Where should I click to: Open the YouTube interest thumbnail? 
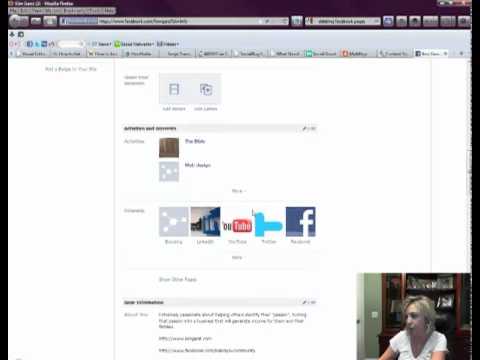pyautogui.click(x=237, y=222)
